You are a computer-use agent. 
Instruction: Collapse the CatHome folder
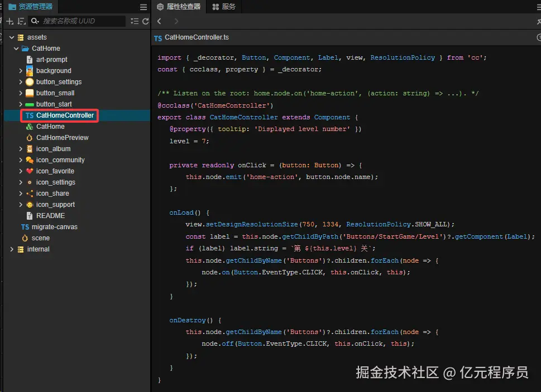pyautogui.click(x=16, y=49)
